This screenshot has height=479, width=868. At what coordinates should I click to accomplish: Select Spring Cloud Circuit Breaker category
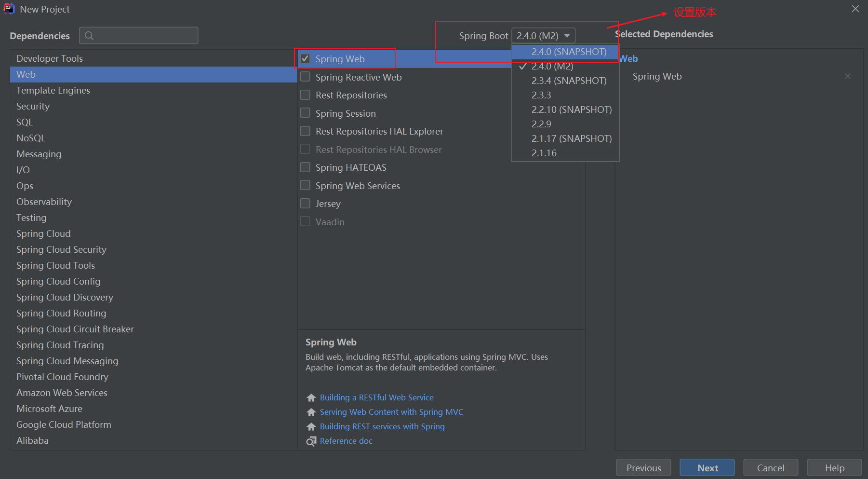pos(153,329)
